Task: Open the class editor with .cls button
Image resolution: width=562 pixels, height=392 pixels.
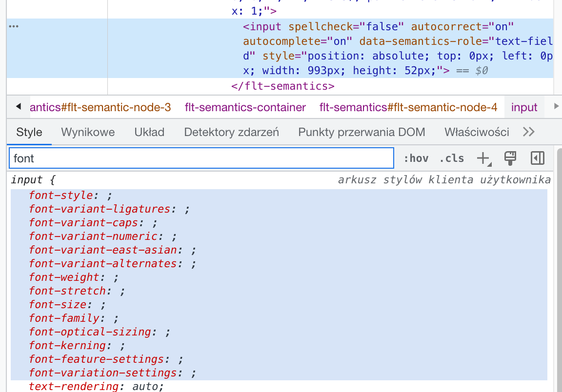Action: tap(451, 158)
